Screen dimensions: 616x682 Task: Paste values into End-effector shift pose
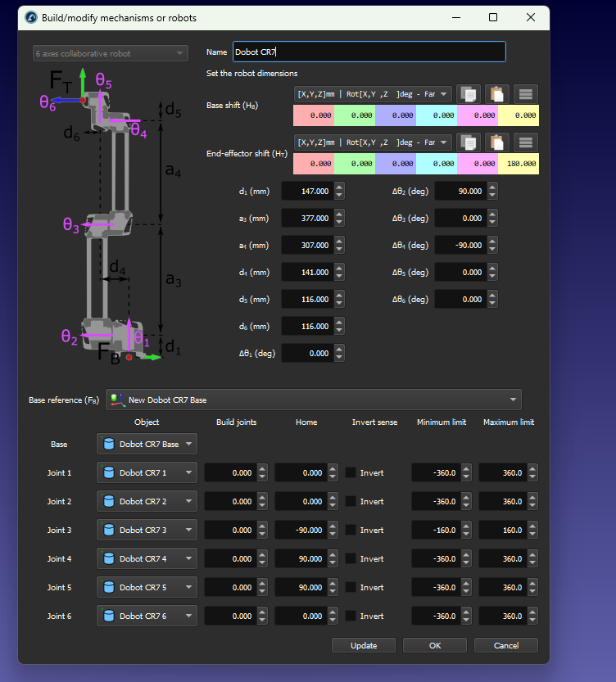pos(496,142)
